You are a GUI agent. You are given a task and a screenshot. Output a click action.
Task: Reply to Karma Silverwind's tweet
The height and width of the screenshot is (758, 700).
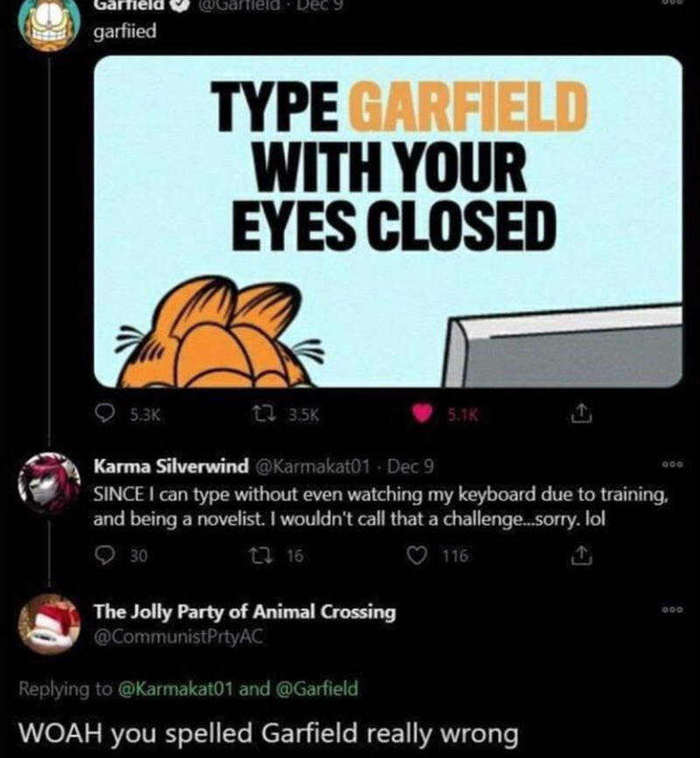[x=107, y=553]
